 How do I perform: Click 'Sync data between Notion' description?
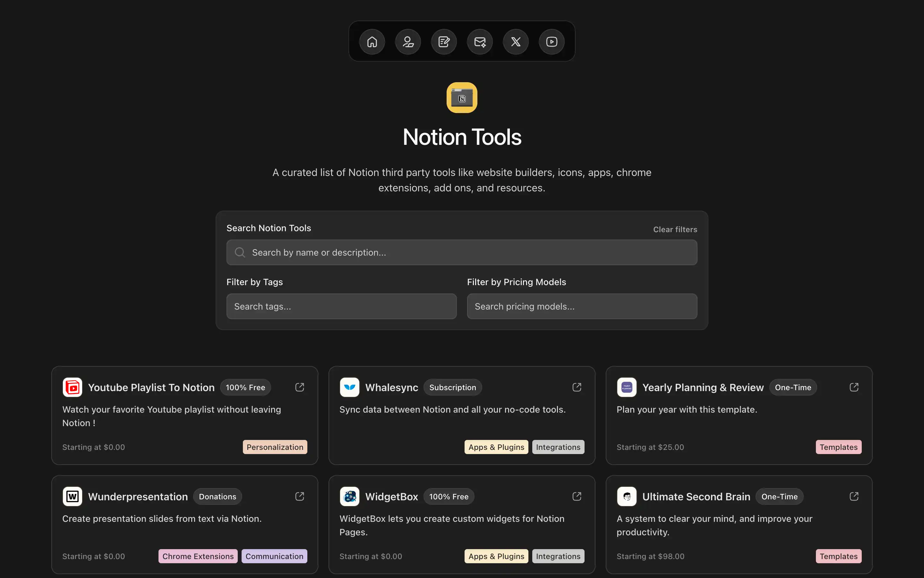[x=452, y=409]
